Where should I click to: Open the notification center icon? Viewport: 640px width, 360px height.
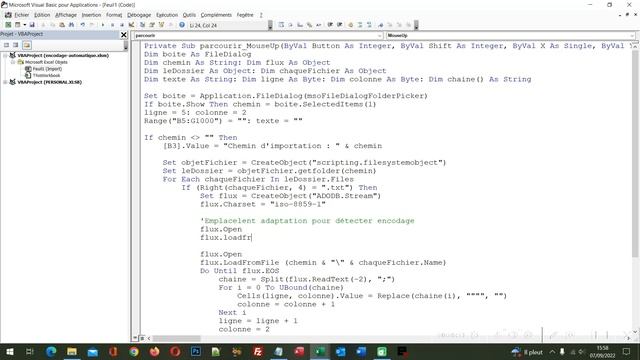(626, 351)
